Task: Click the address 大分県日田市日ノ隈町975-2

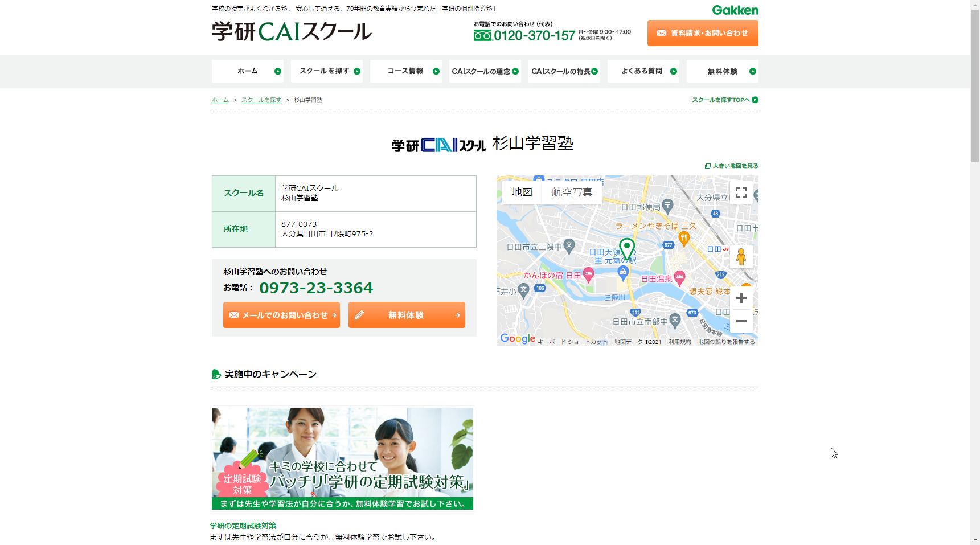Action: coord(327,234)
